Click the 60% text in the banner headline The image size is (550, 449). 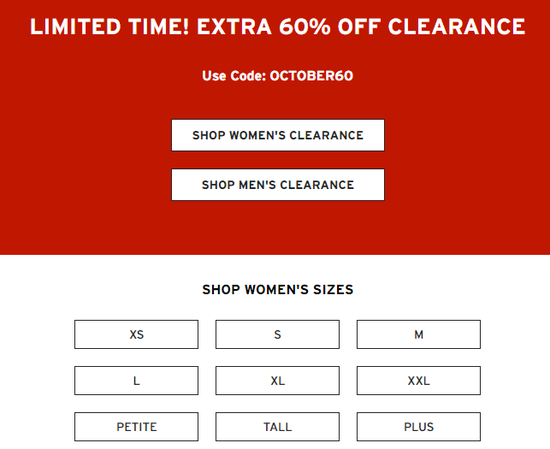304,27
